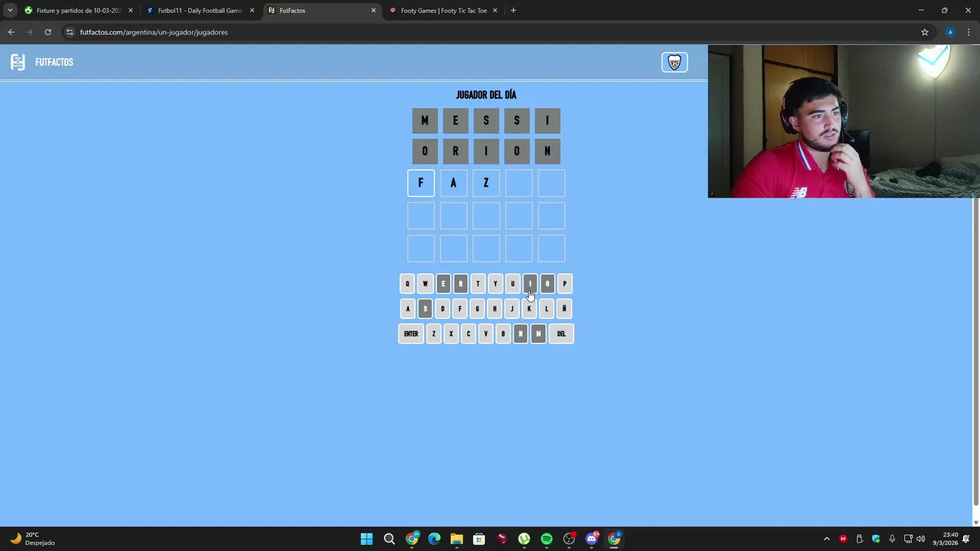Tap the T key on game keyboard
The width and height of the screenshot is (980, 551).
[x=478, y=284]
